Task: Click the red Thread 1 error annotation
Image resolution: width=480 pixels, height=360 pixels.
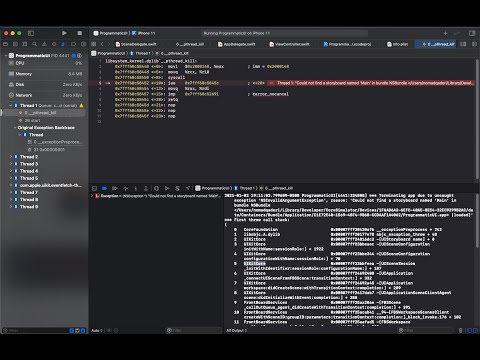Action: click(x=372, y=83)
